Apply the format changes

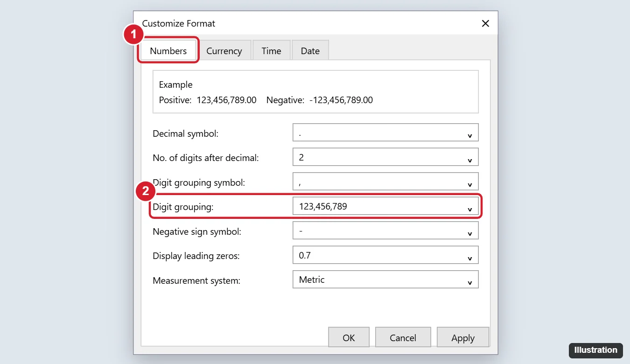tap(463, 337)
